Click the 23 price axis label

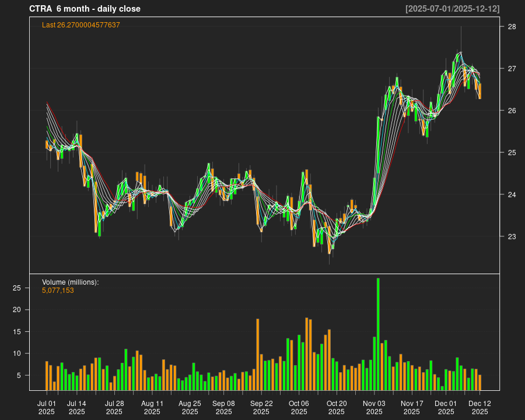511,237
